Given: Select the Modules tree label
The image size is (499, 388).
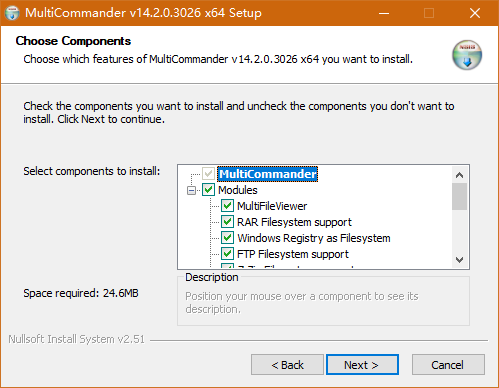Looking at the screenshot, I should click(238, 190).
